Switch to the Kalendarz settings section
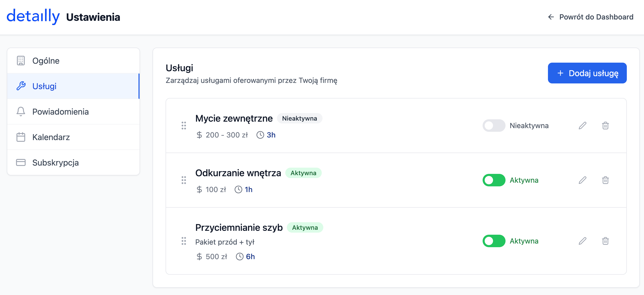644x295 pixels. (51, 137)
